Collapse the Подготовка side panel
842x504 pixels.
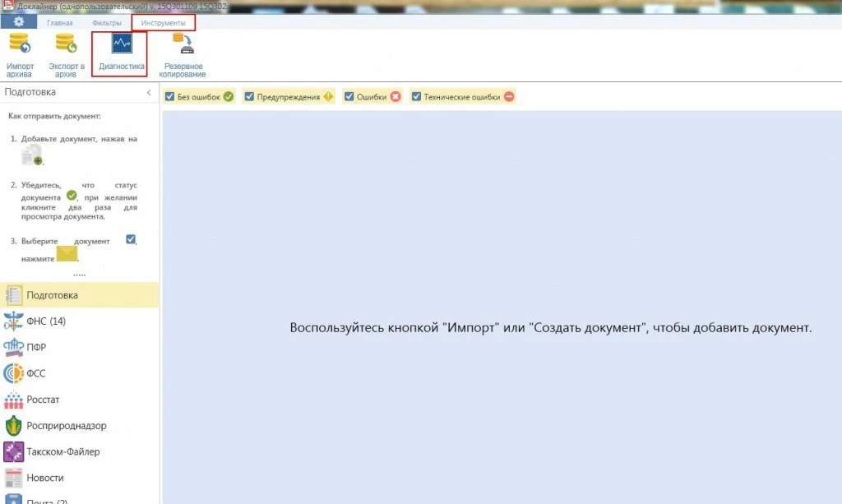pyautogui.click(x=149, y=93)
